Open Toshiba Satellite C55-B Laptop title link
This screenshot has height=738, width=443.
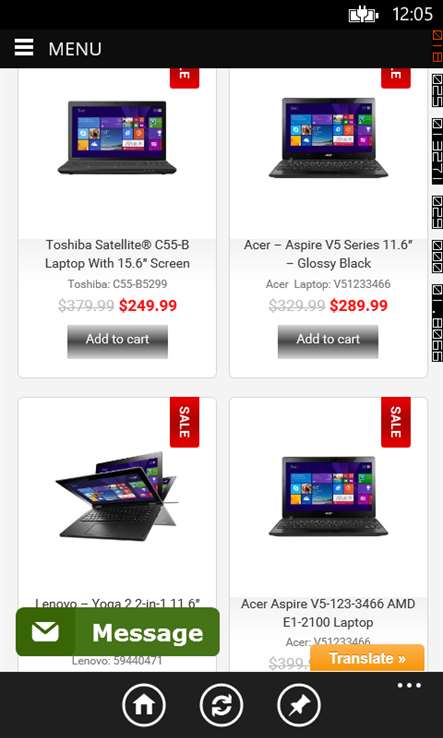[x=117, y=254]
